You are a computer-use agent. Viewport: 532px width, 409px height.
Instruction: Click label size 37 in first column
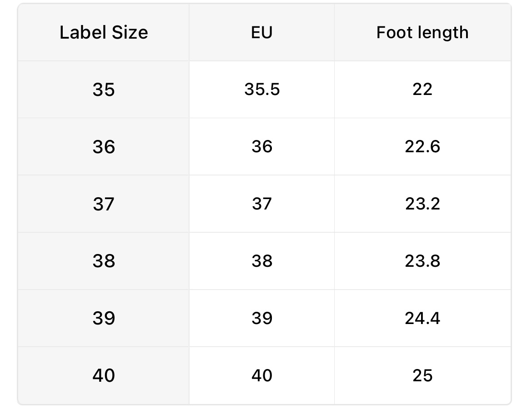(x=104, y=204)
